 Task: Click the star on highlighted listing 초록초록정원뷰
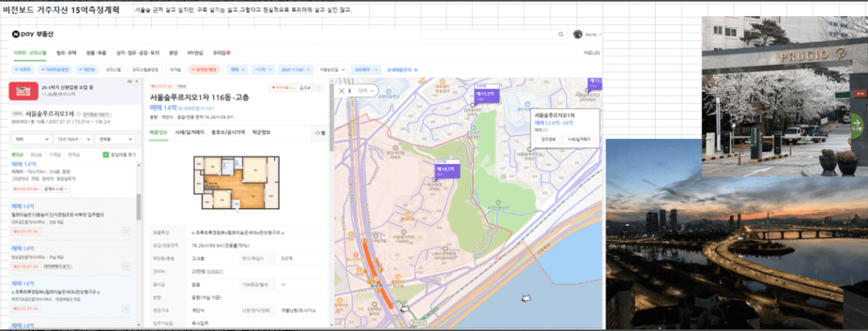point(125,307)
